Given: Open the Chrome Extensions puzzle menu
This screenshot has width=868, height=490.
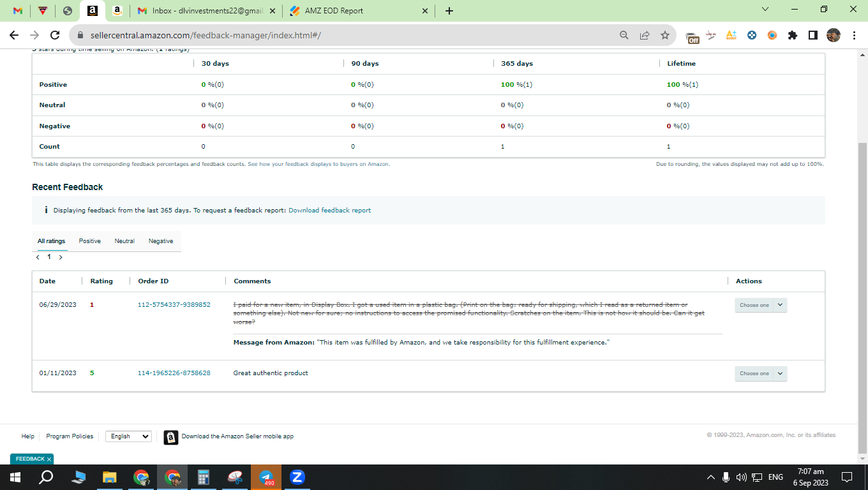Looking at the screenshot, I should 793,36.
